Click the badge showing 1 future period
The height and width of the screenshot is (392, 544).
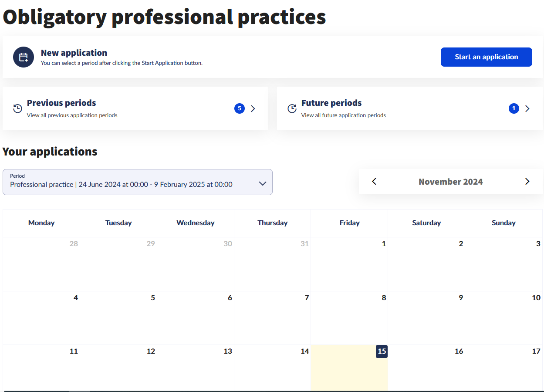coord(514,108)
